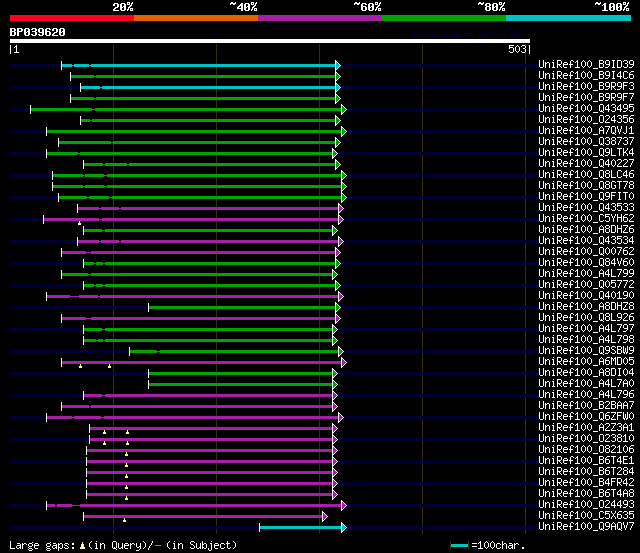Pick the UniRef100_A4L799 entry
This screenshot has height=553, width=640.
(586, 274)
